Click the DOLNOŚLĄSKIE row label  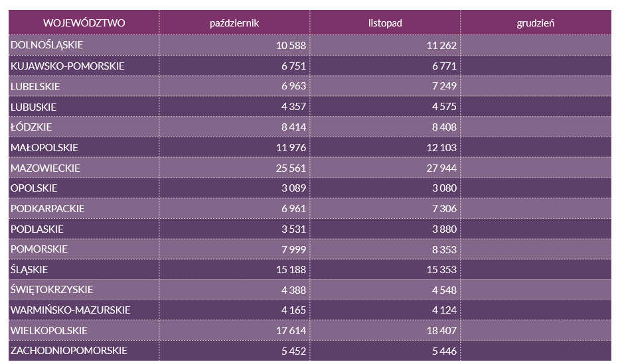46,45
